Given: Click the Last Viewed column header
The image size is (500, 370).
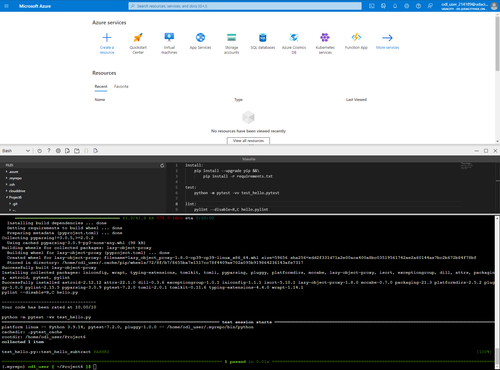Looking at the screenshot, I should coord(356,100).
